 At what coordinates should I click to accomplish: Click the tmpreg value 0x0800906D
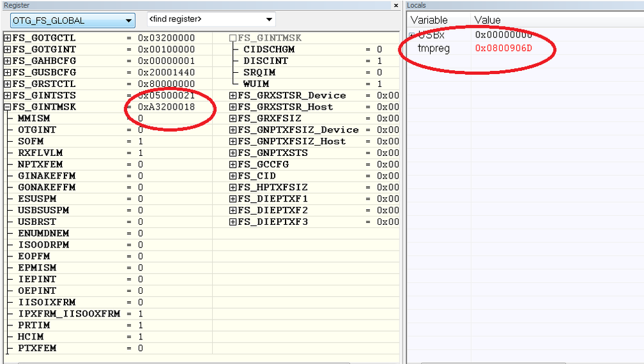[x=503, y=48]
